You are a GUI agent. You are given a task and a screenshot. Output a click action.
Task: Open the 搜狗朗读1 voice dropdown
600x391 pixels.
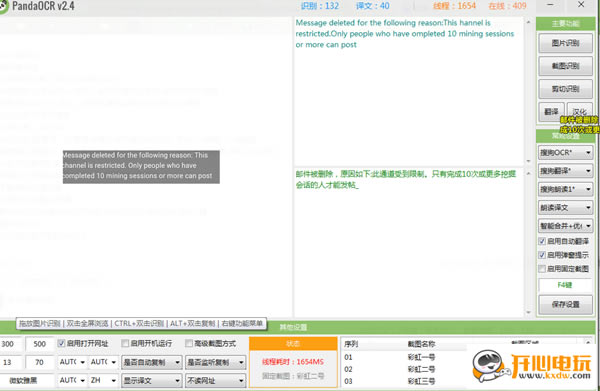[x=565, y=189]
